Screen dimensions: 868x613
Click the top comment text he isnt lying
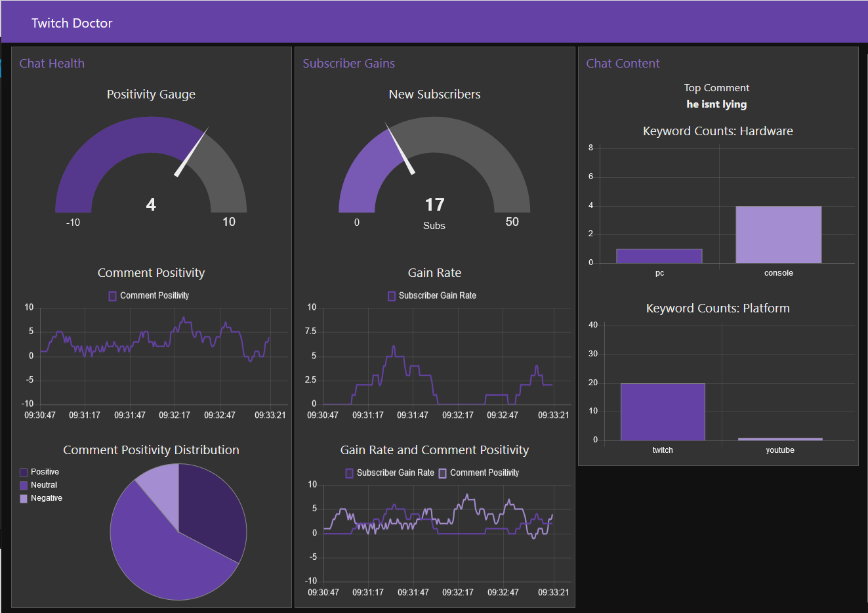point(716,104)
